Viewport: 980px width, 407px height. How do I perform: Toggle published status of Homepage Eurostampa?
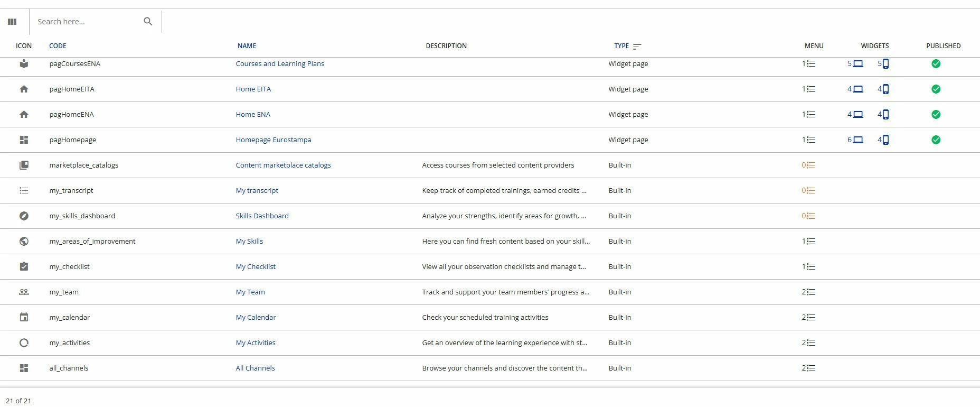tap(936, 140)
